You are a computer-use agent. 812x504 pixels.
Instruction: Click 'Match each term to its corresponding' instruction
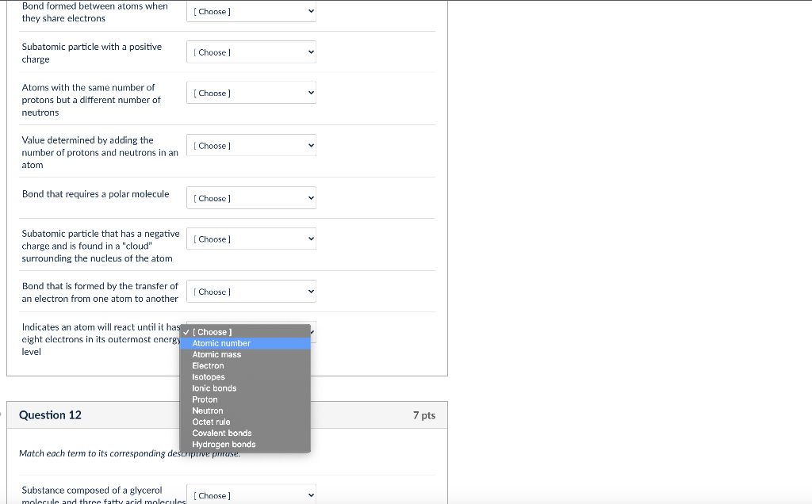tap(129, 453)
